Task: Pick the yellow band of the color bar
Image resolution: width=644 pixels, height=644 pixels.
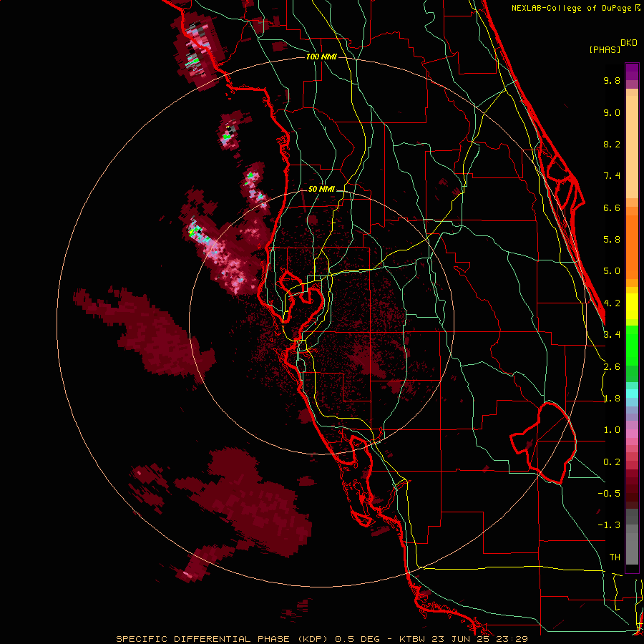Action: click(632, 306)
